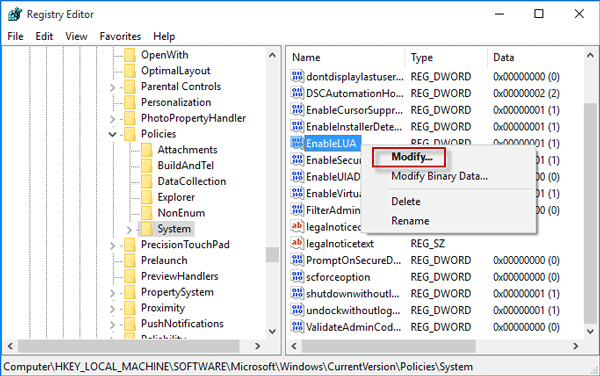Click the DataCollection folder icon
Viewport: 600px width, 376px height.
(147, 181)
